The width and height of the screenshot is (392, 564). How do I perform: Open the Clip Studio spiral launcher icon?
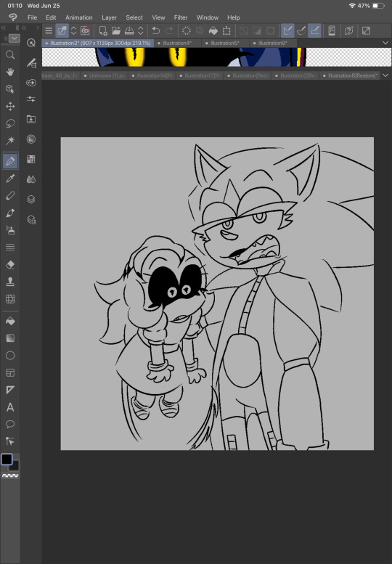click(x=85, y=31)
